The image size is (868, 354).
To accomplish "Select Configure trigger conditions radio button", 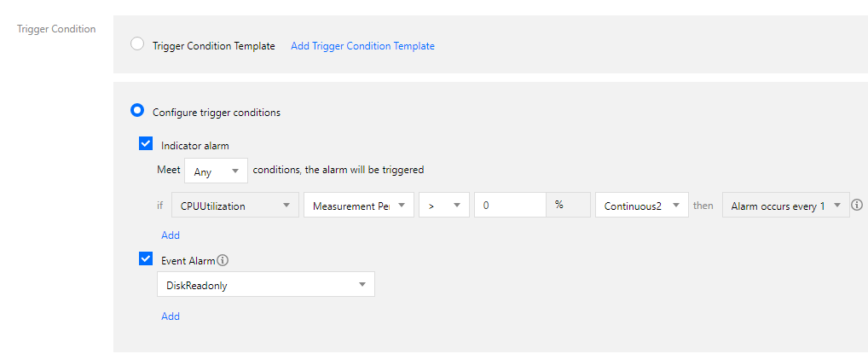I will (x=137, y=110).
